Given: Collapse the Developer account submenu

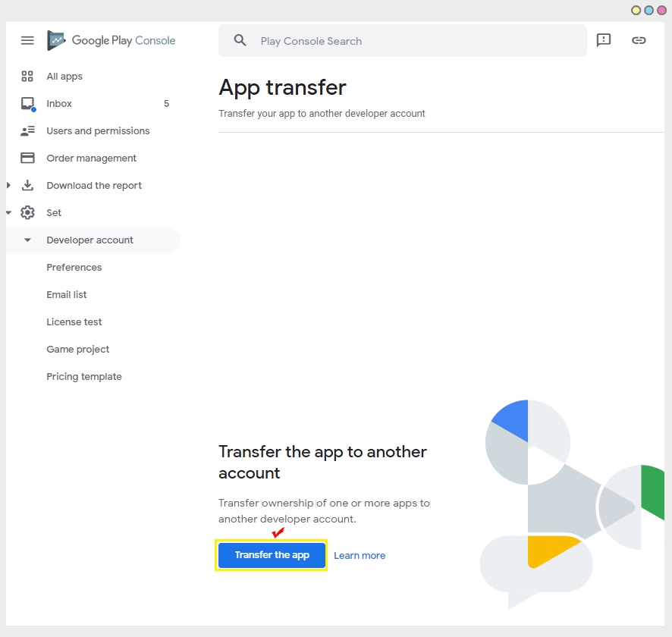Looking at the screenshot, I should coord(27,240).
